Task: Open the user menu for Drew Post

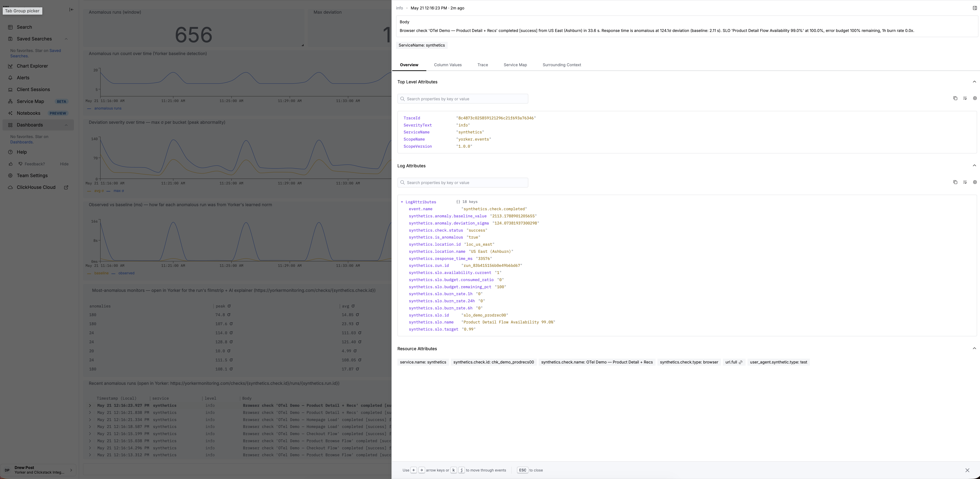Action: [x=38, y=470]
